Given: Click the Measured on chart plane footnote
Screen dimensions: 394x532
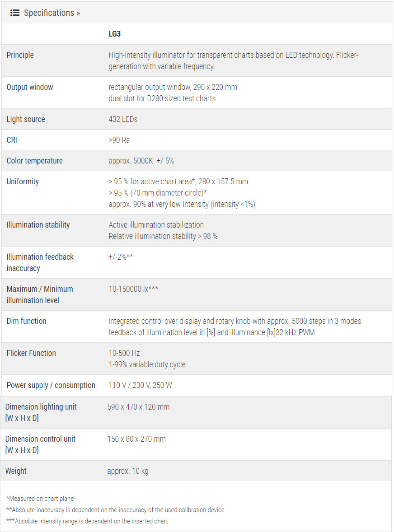Looking at the screenshot, I should point(40,499).
